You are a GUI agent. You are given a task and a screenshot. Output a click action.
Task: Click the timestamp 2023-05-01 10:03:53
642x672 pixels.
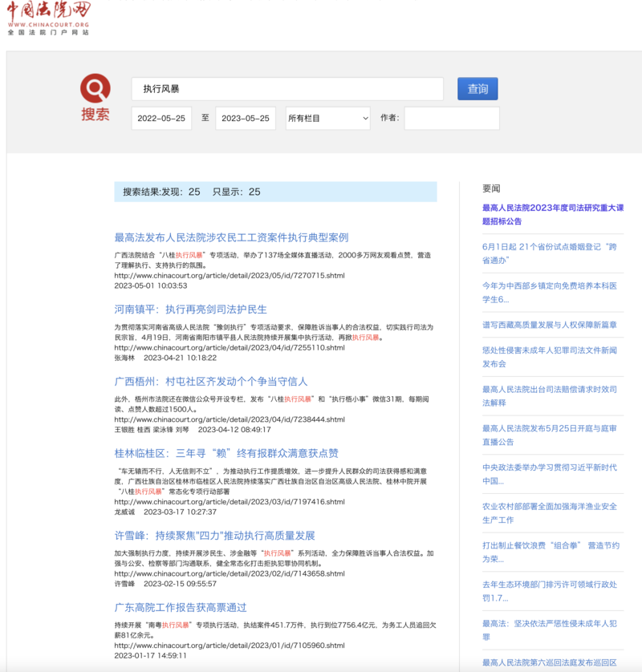click(151, 285)
